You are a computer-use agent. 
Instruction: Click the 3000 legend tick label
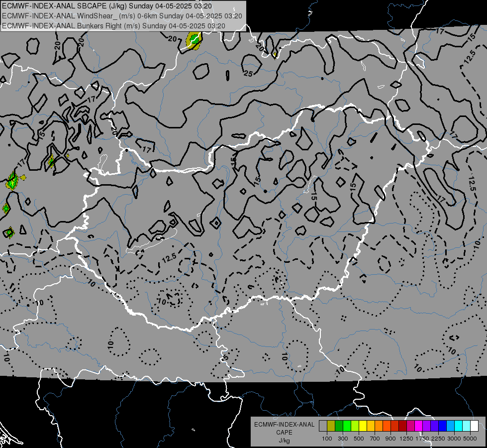[454, 439]
